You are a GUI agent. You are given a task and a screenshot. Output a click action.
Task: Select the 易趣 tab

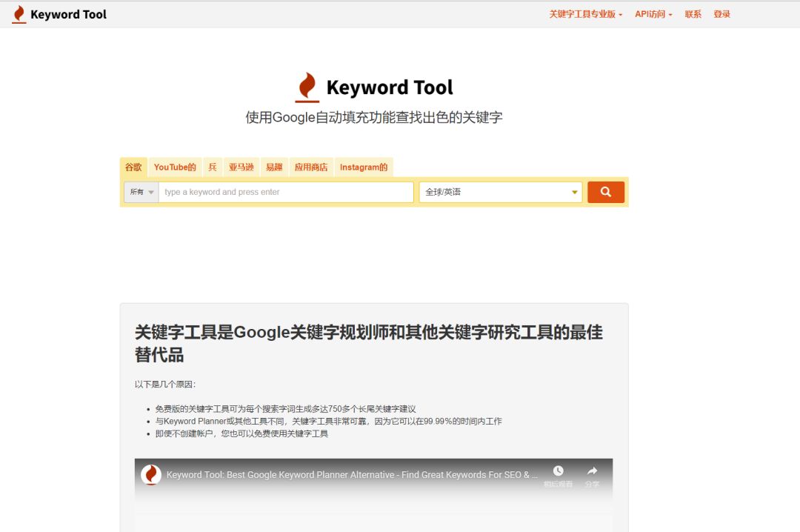pyautogui.click(x=275, y=167)
